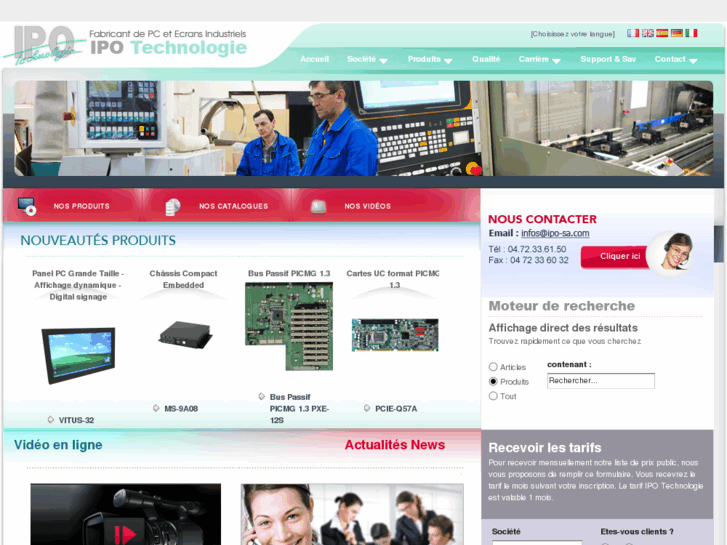Open the MS-9A08 product link
Screen dimensions: 727x545
pyautogui.click(x=181, y=409)
